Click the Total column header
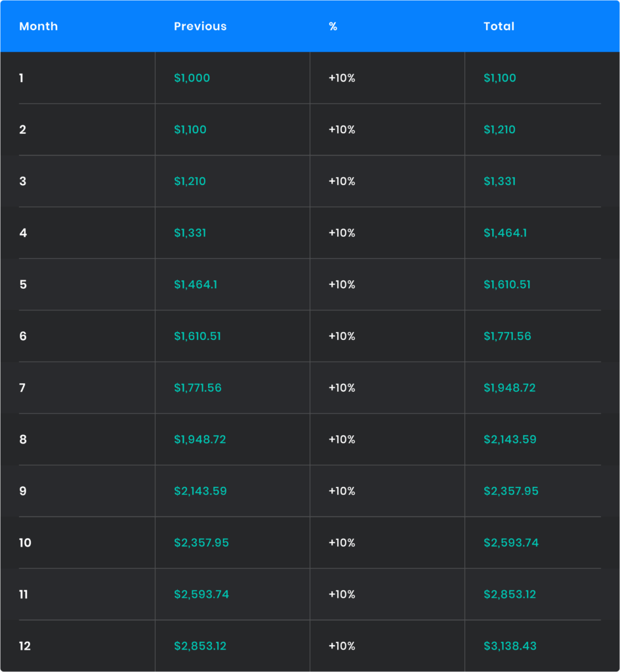This screenshot has width=620, height=672. coord(499,26)
